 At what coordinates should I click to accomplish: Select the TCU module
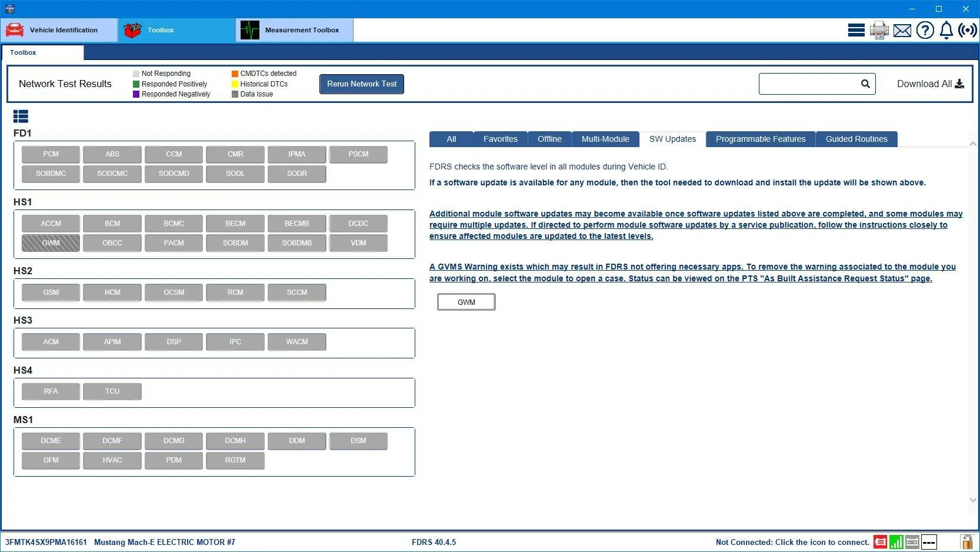112,391
